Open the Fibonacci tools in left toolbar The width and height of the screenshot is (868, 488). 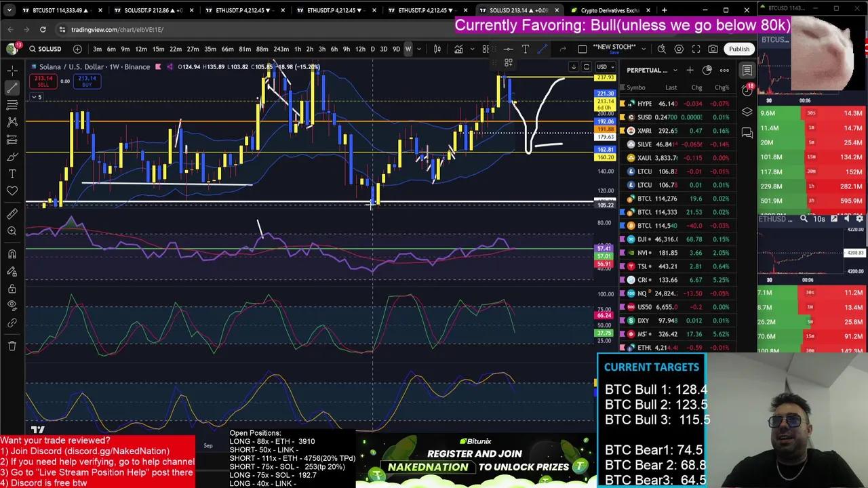pyautogui.click(x=12, y=105)
